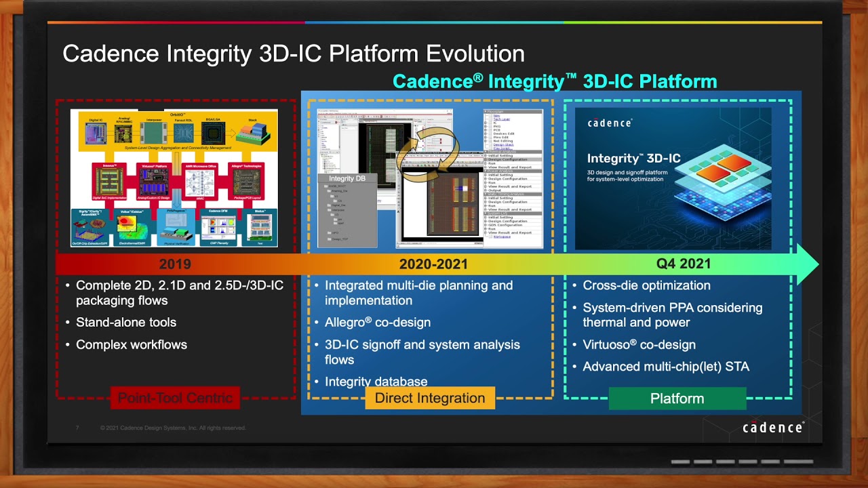This screenshot has height=488, width=868.
Task: Click the Sigrity/Clarity extraction tile
Action: 90,228
